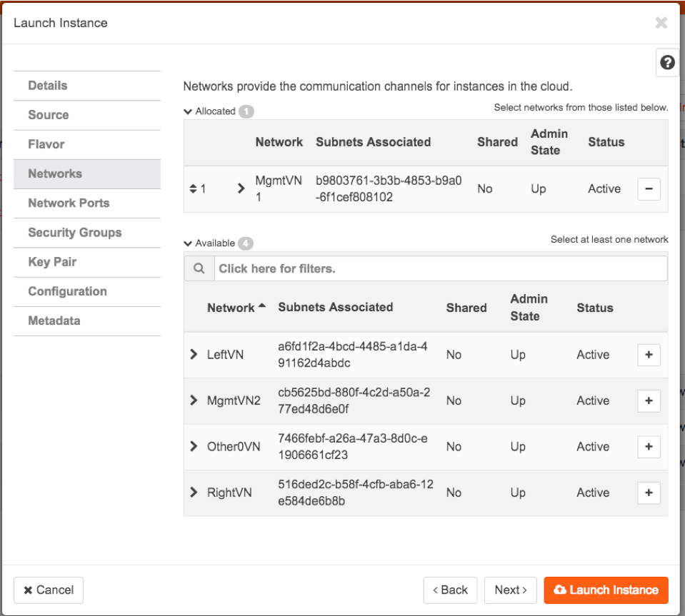Expand the LeftVN network row details

click(194, 355)
